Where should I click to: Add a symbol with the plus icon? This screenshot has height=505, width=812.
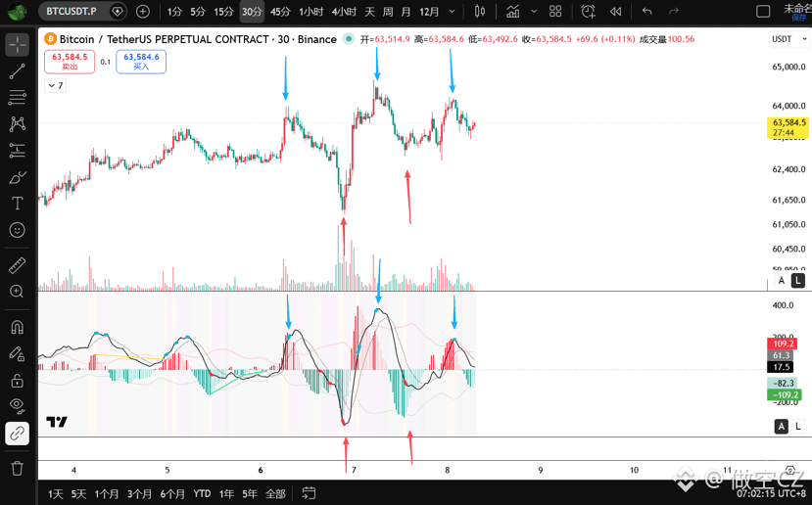142,12
